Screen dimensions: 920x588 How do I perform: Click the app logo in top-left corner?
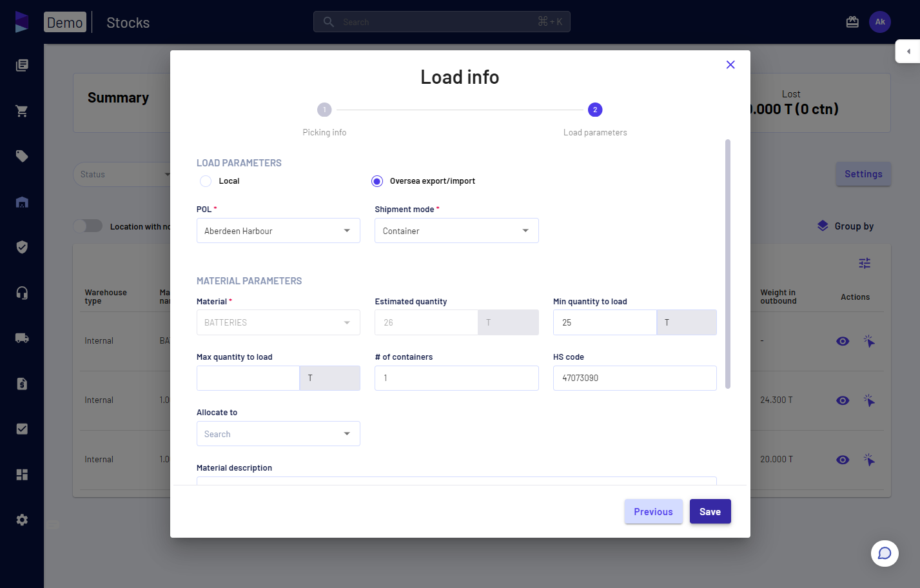[22, 22]
